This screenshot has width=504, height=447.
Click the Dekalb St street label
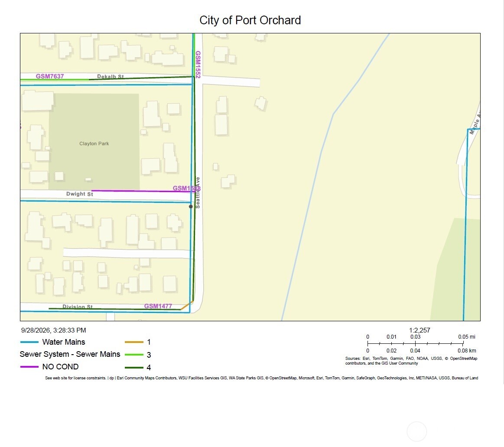[110, 77]
